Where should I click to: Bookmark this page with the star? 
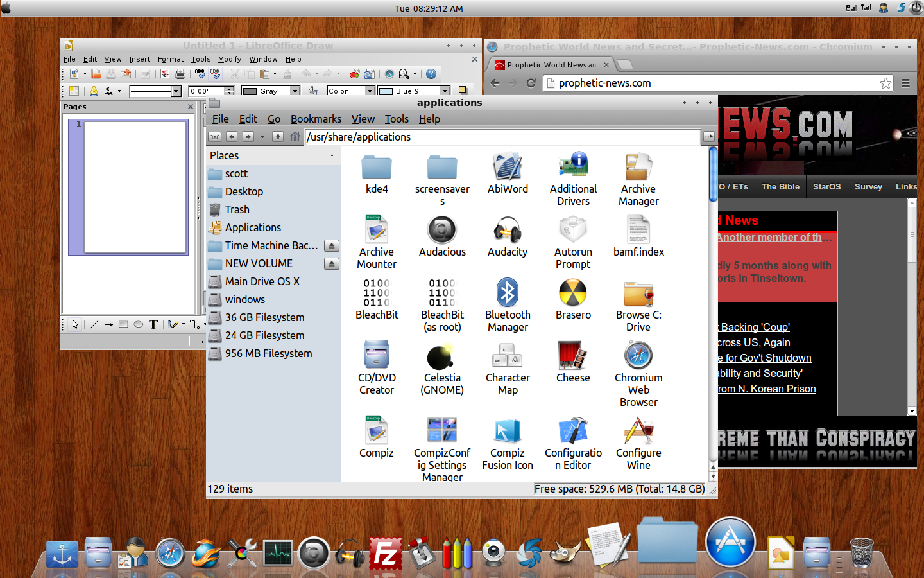coord(886,83)
